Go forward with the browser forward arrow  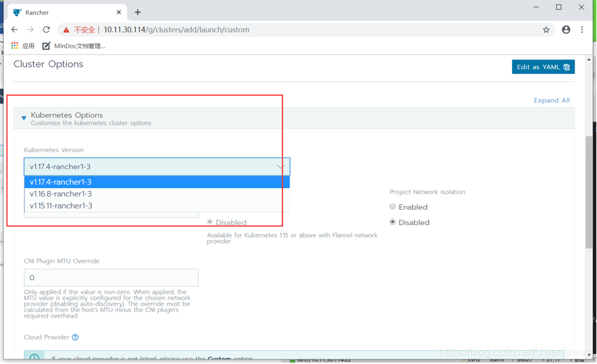point(30,30)
